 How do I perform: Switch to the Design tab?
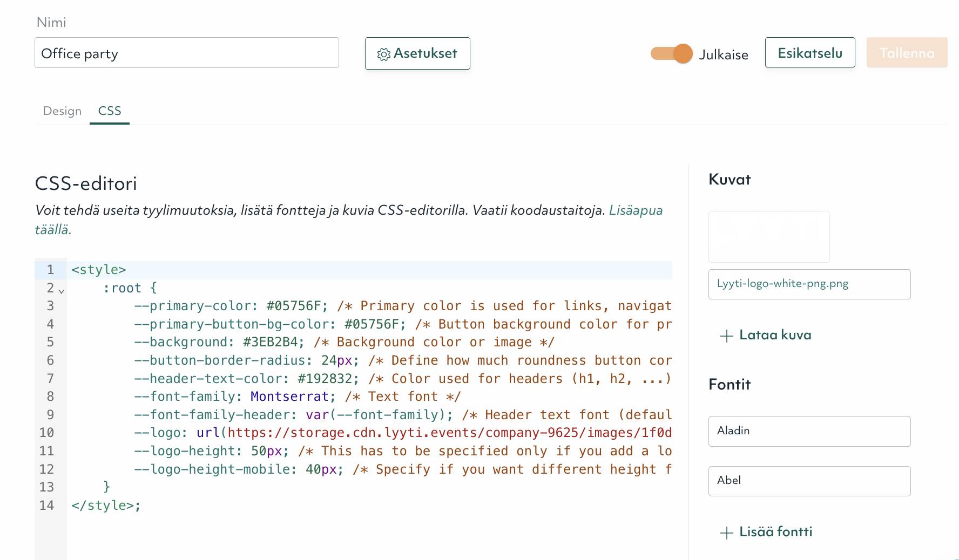click(x=62, y=111)
